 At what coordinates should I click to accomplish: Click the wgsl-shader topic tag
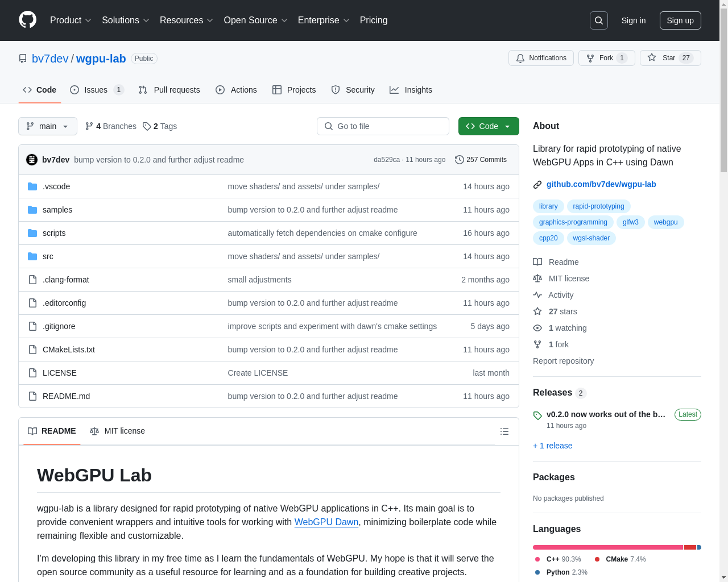[591, 238]
